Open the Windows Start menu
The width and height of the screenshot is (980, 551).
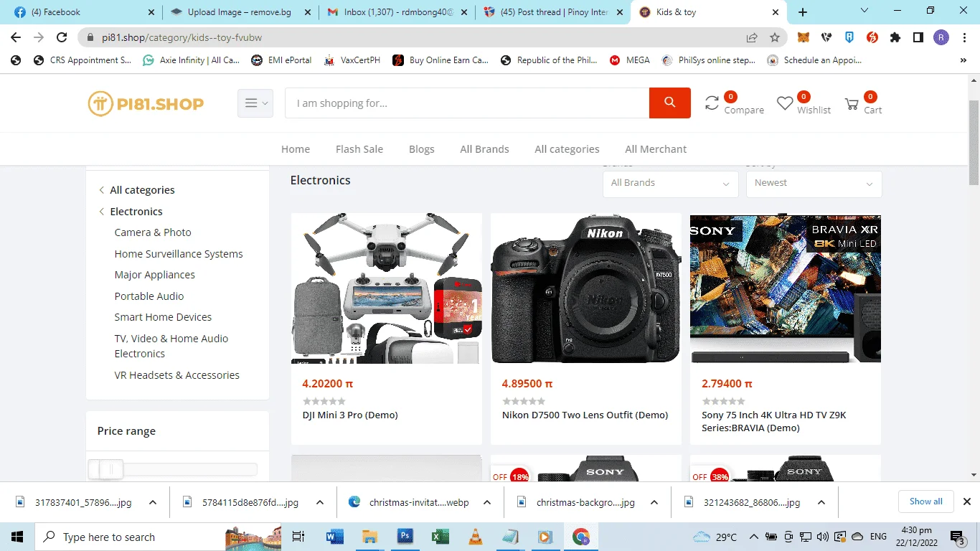17,537
